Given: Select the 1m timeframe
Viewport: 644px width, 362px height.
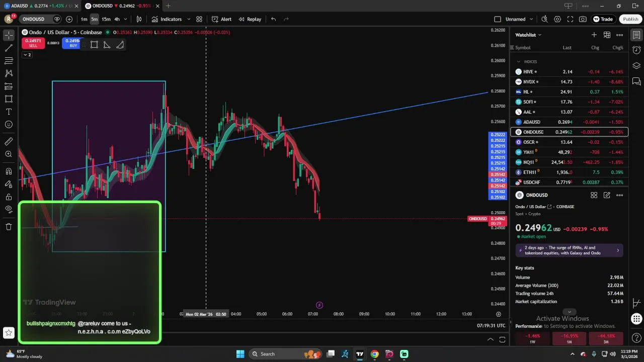Looking at the screenshot, I should click(84, 19).
